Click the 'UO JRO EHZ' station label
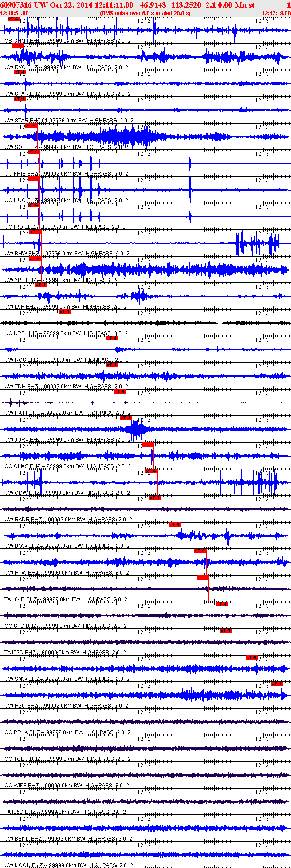Image resolution: width=291 pixels, height=868 pixels. pos(20,227)
